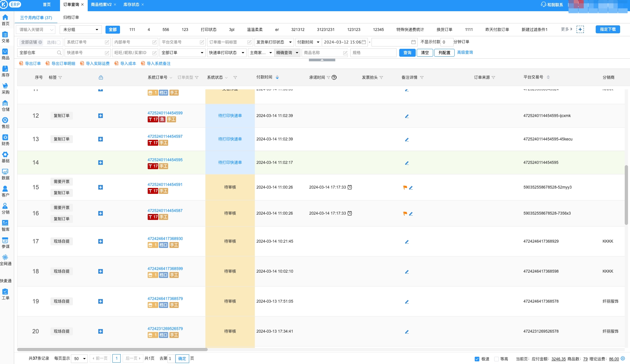Select the 特殊快递费统计 filter tab
630x364 pixels.
[x=410, y=30]
